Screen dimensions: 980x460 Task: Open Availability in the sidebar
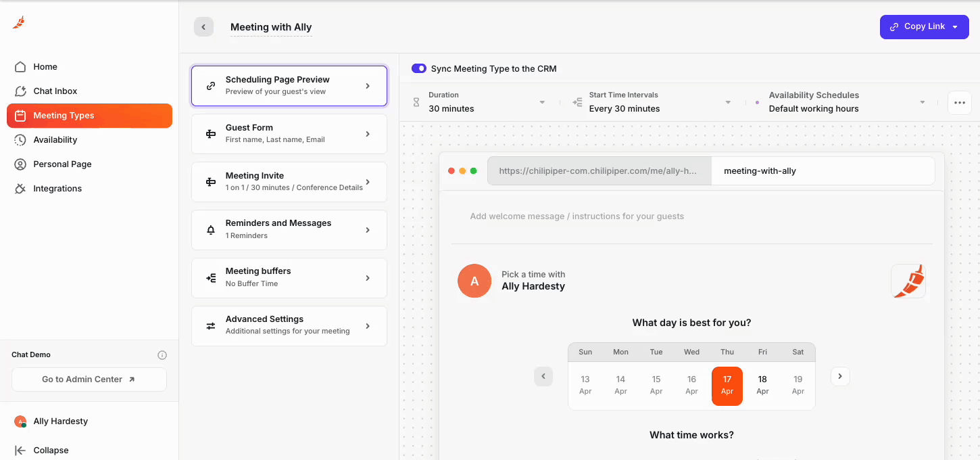pyautogui.click(x=89, y=140)
